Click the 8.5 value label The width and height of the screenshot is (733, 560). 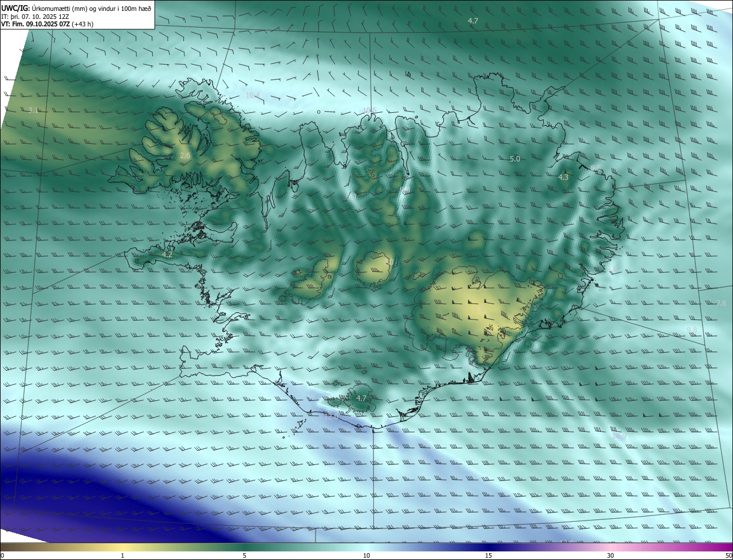[596, 168]
